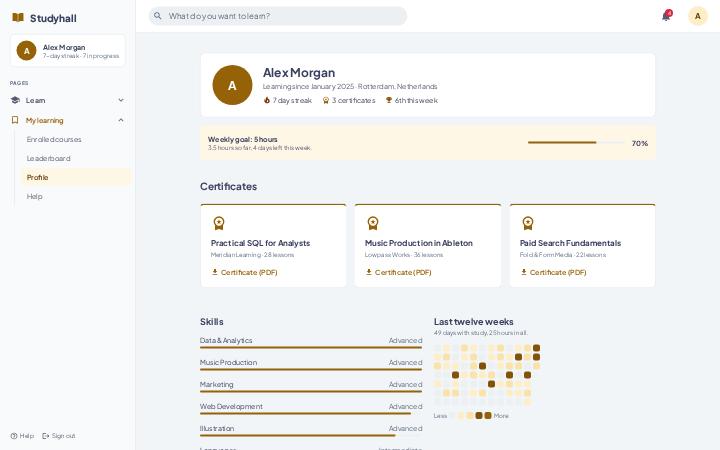The image size is (720, 450).
Task: Click the Illustration skill bar
Action: tap(311, 435)
